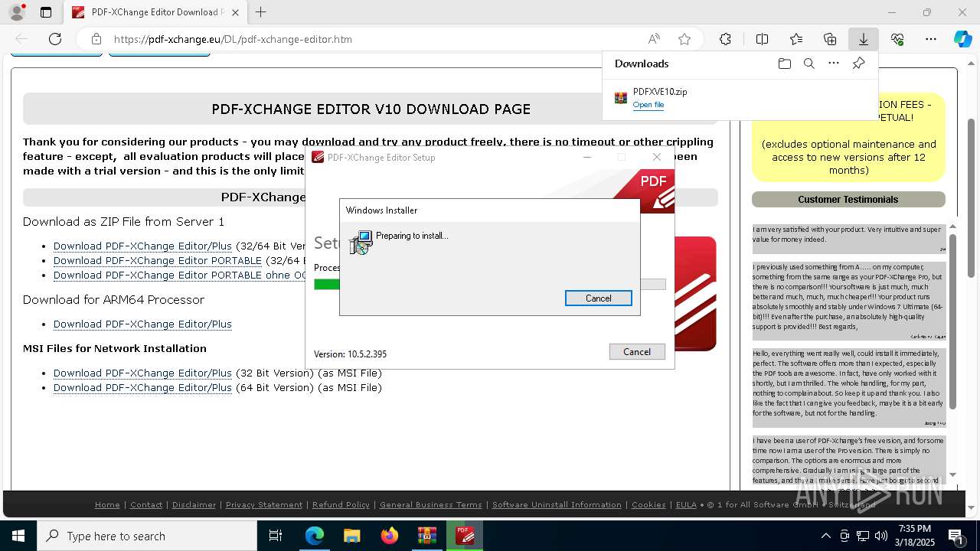The image size is (980, 551).
Task: Cancel PDF-XChange Editor Setup
Action: coord(637,352)
